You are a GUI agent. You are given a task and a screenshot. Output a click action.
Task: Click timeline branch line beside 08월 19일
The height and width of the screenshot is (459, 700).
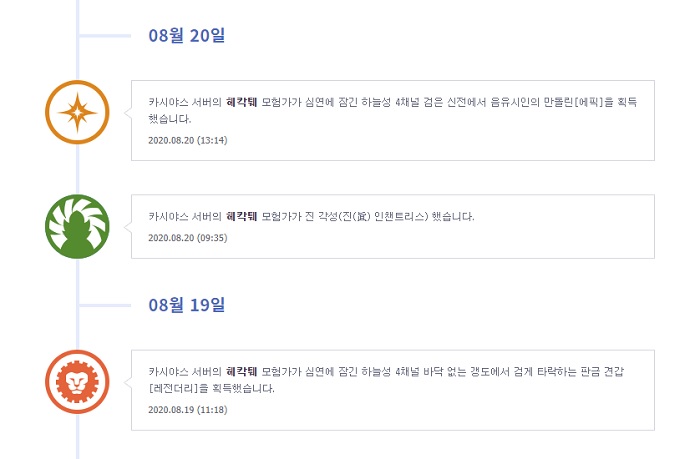click(105, 305)
